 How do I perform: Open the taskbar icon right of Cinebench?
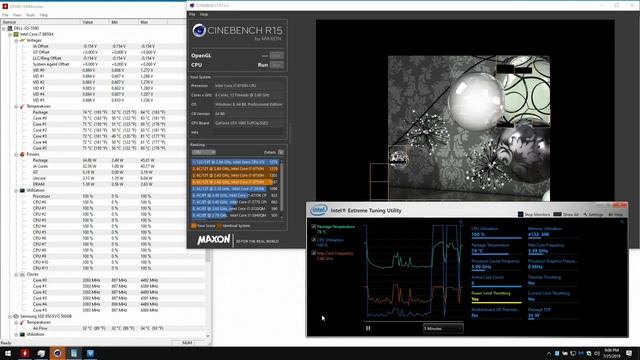click(74, 353)
